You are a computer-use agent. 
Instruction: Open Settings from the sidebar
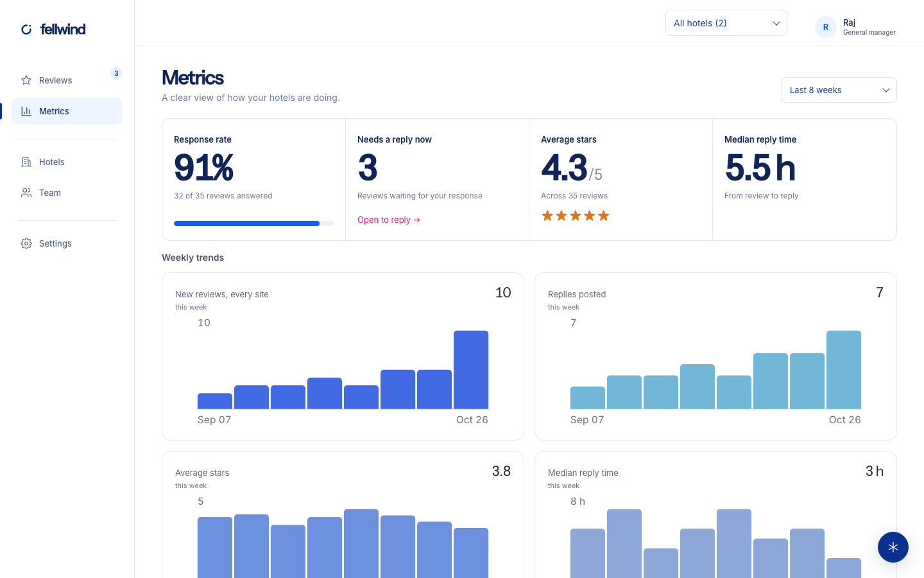point(67,243)
